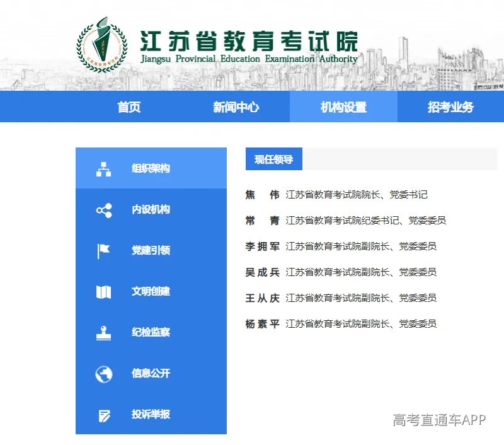Click the name 常 青
Viewport: 504px width, 445px height.
click(x=262, y=221)
